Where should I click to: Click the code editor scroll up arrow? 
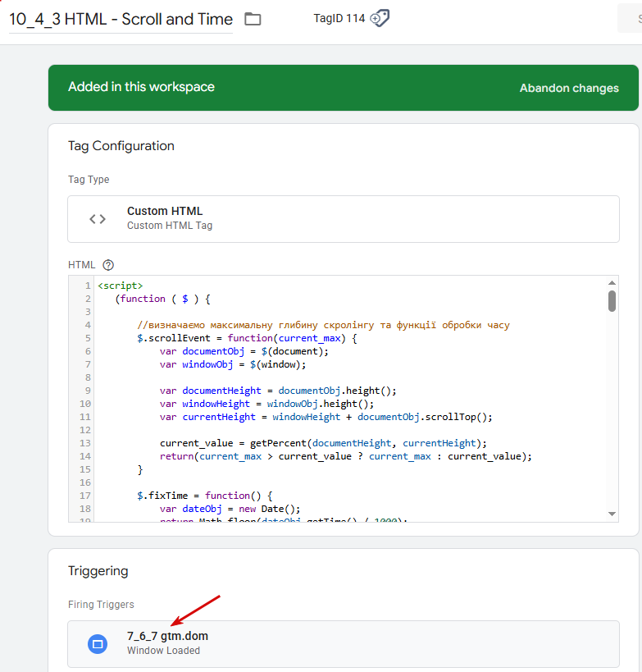(612, 283)
